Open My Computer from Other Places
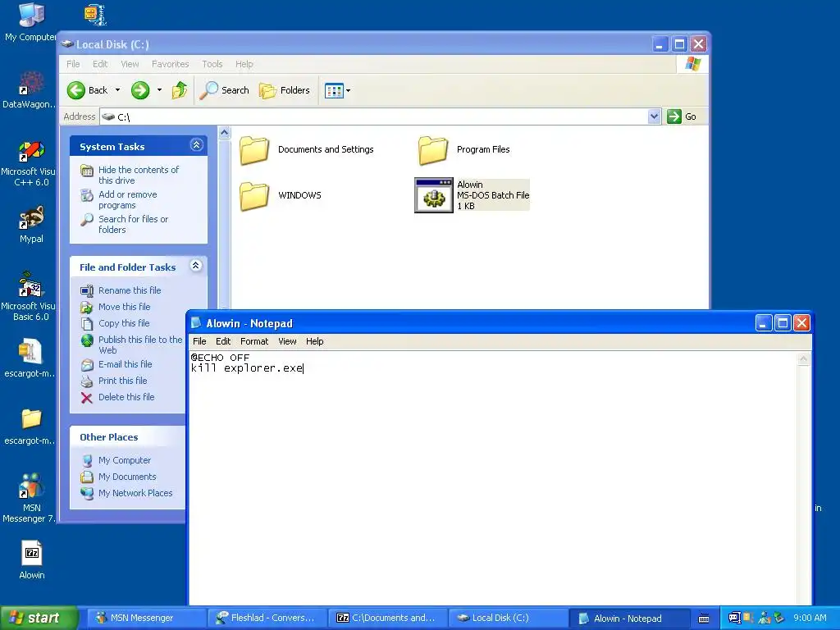 (125, 461)
